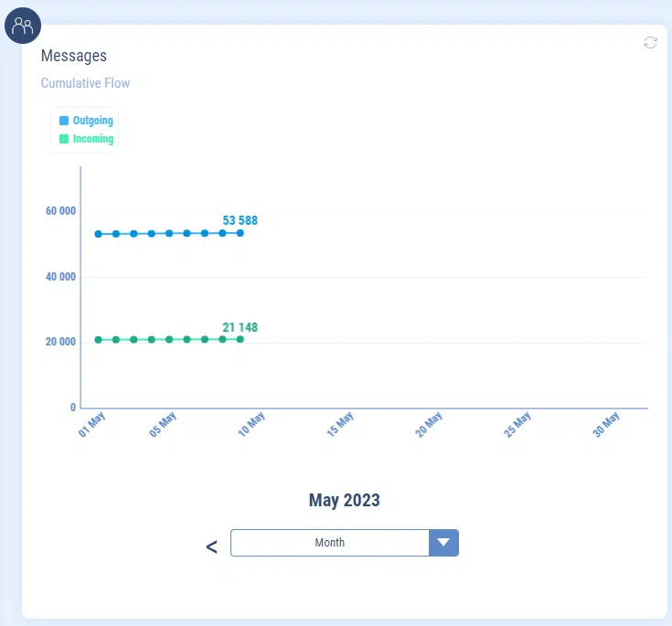The image size is (672, 626).
Task: Select last Outgoing data point below 53 588
Action: tap(240, 233)
